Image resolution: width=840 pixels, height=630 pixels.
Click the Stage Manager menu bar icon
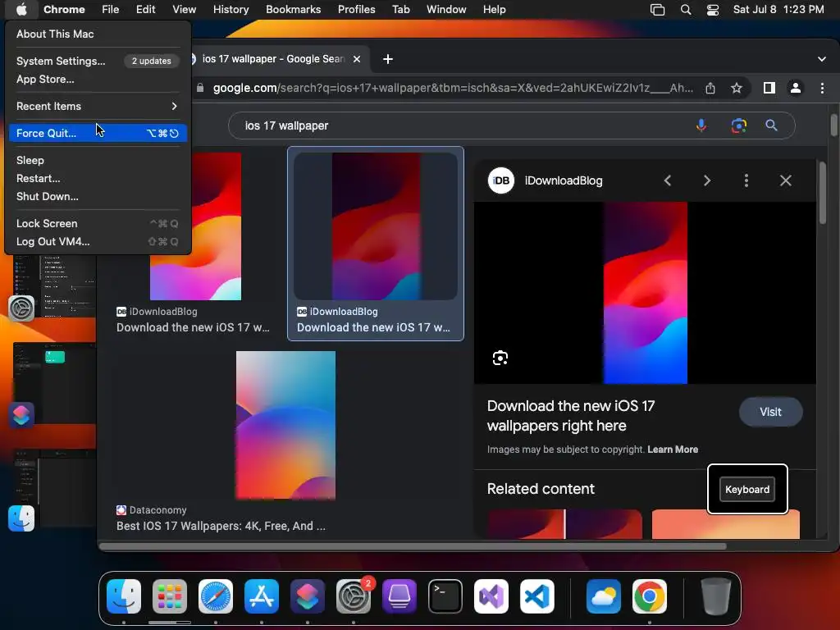point(657,10)
